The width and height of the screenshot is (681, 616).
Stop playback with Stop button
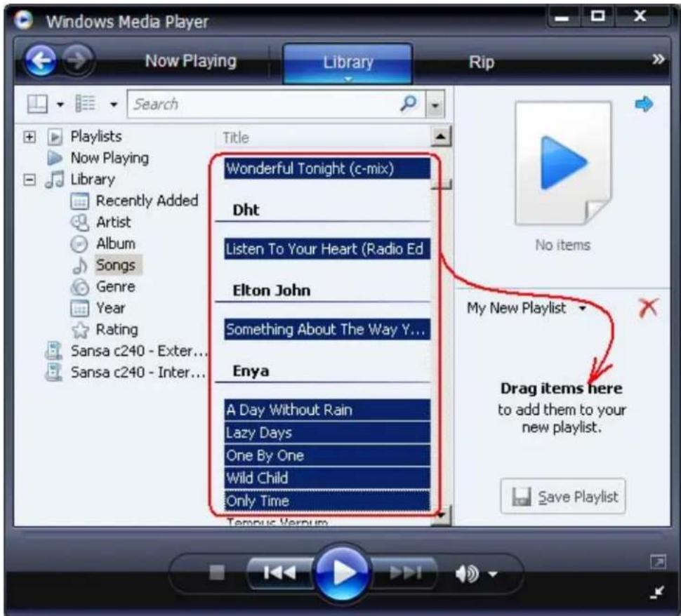217,573
